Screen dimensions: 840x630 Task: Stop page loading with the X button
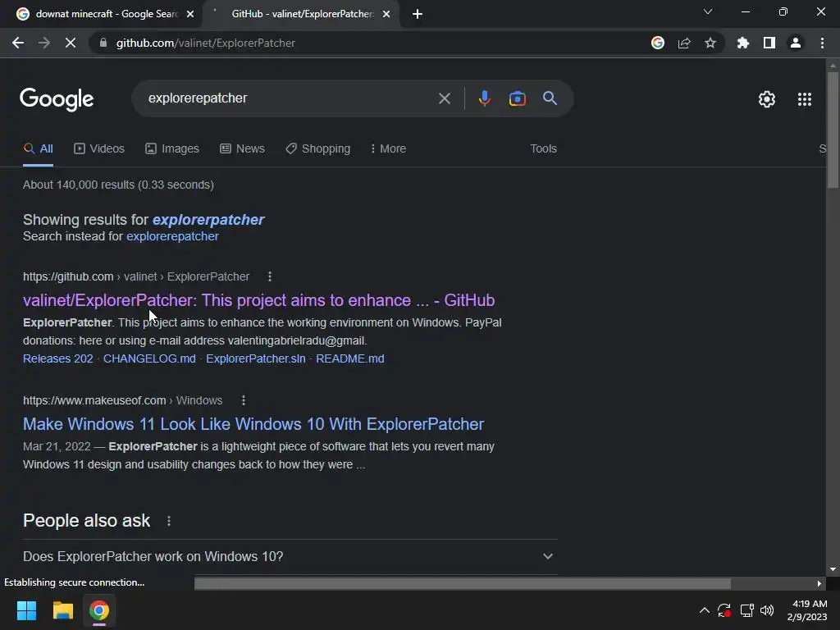71,43
